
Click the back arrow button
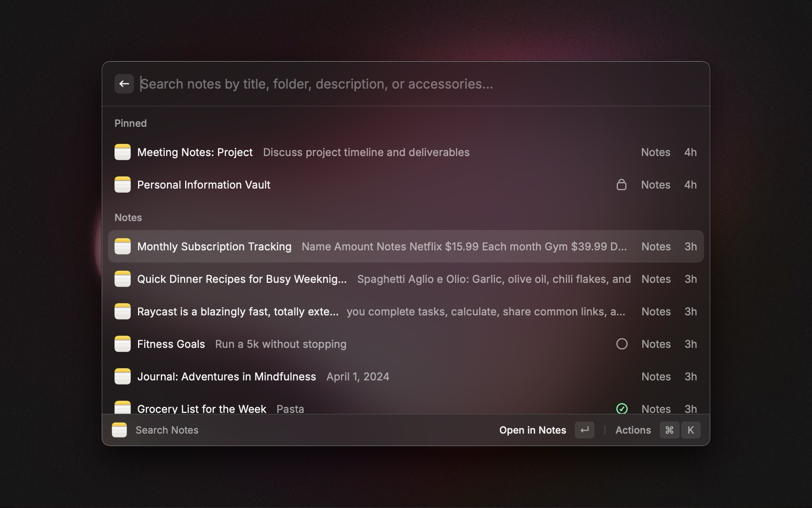click(124, 84)
